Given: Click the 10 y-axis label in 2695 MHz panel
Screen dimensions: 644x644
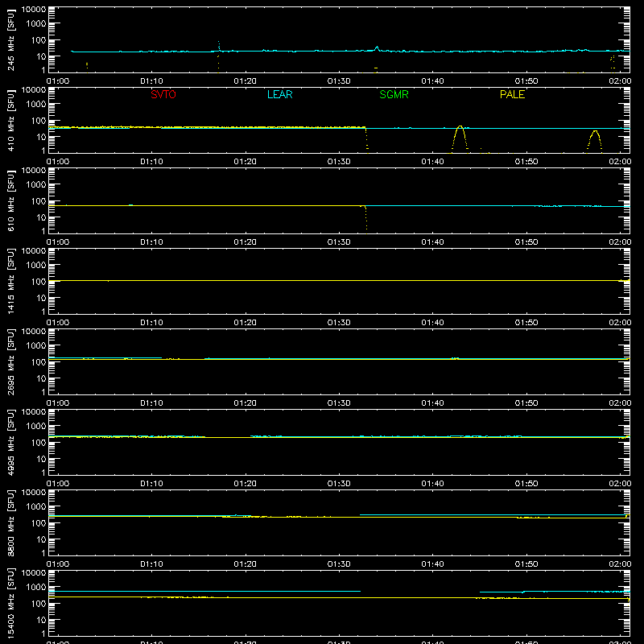Looking at the screenshot, I should click(x=42, y=378).
